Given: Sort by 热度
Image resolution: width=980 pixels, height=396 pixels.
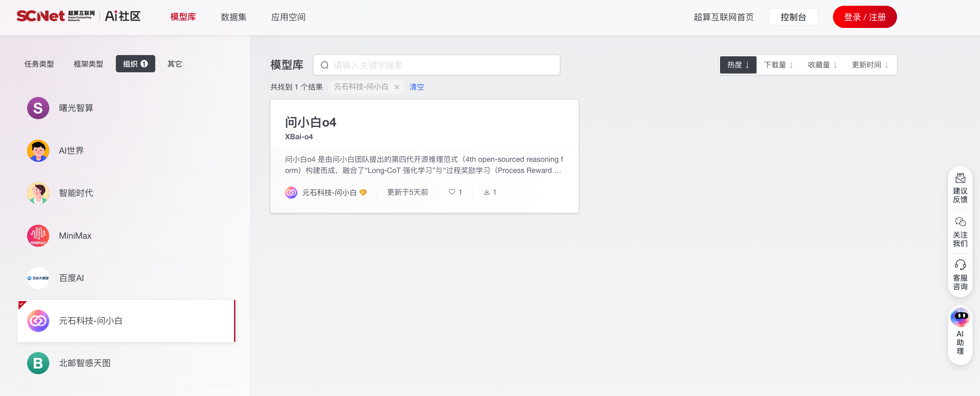Looking at the screenshot, I should tap(738, 65).
